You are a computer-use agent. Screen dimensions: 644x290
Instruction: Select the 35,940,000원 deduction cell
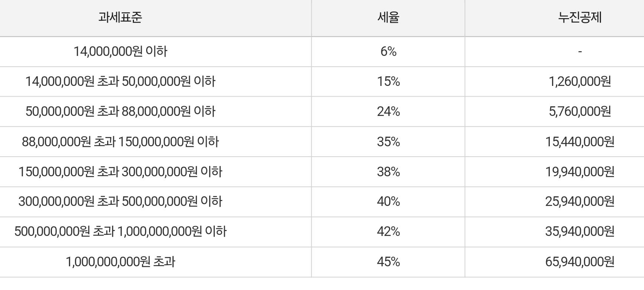(579, 231)
